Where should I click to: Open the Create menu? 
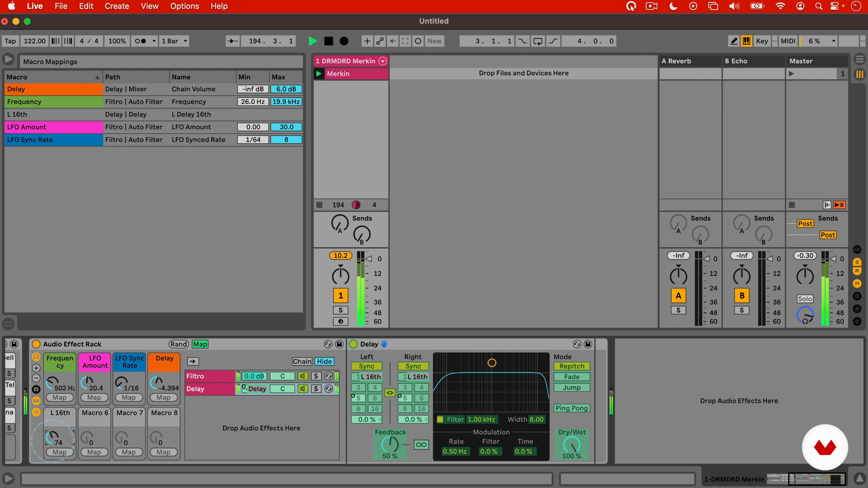[x=117, y=6]
